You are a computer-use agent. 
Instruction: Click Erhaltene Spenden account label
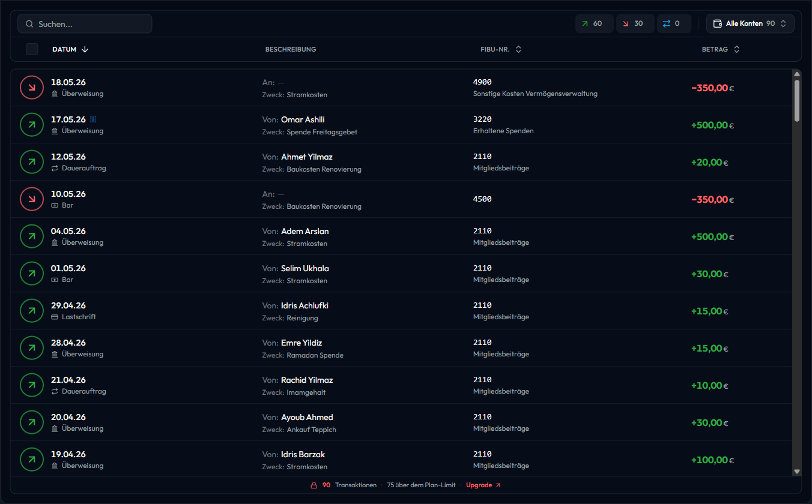(503, 131)
